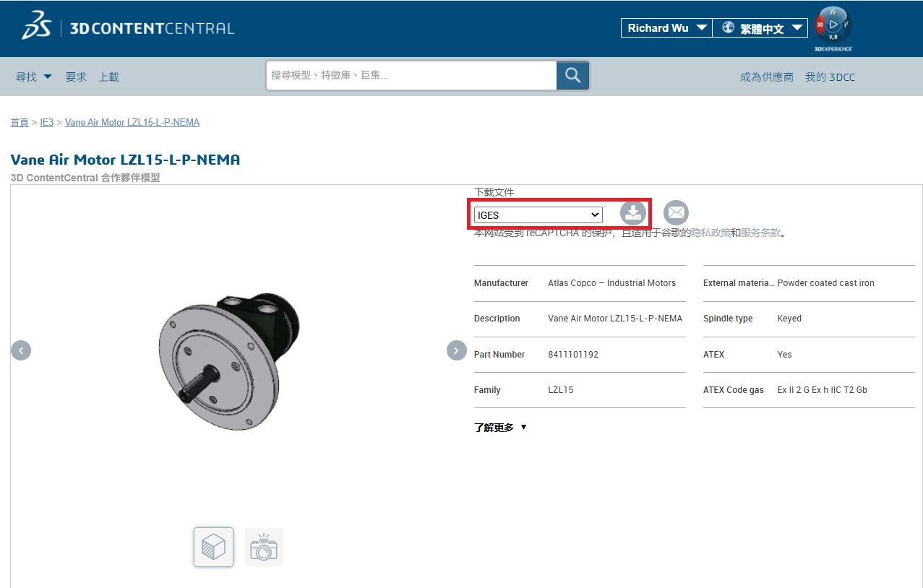Open the 上載 menu item
The width and height of the screenshot is (923, 588).
(109, 77)
